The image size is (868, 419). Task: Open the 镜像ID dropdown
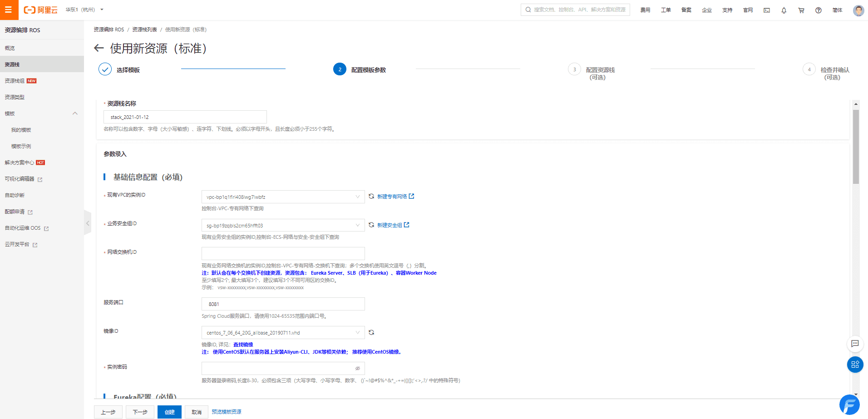(x=283, y=333)
